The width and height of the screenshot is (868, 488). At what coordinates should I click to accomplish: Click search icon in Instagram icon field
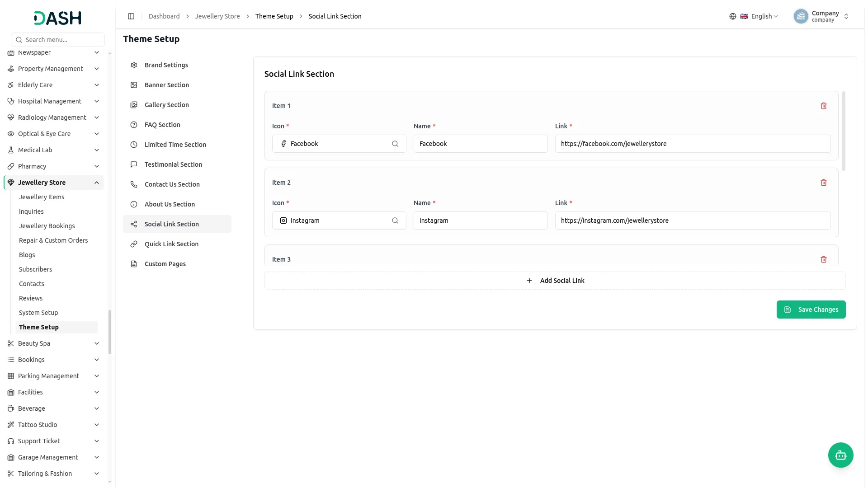tap(395, 221)
